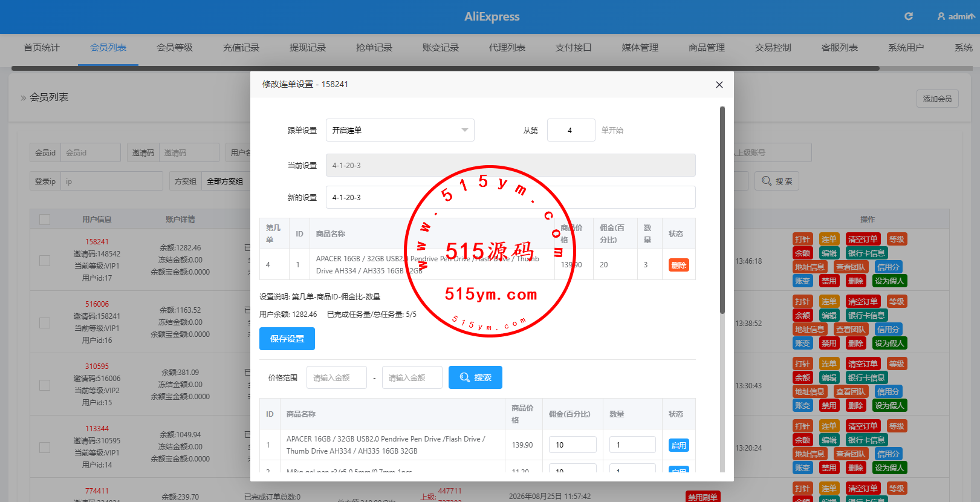This screenshot has width=980, height=502.
Task: Click 等级 for user 310595
Action: point(897,363)
